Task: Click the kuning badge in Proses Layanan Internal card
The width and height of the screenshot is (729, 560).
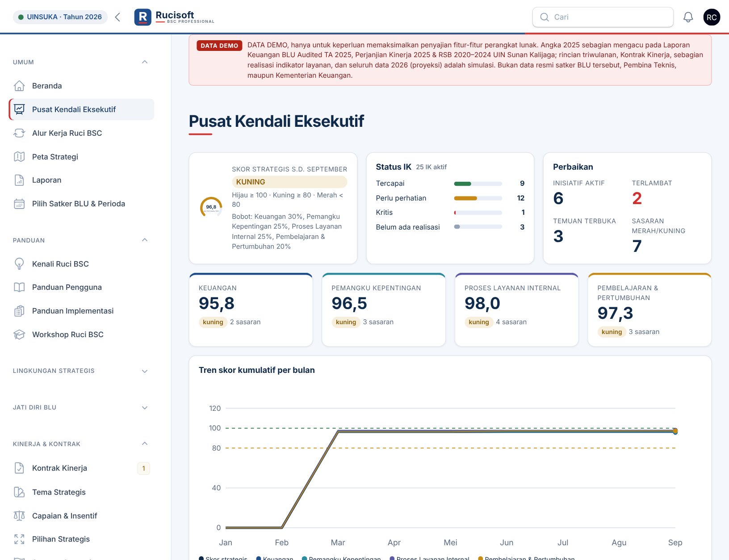Action: [x=478, y=322]
